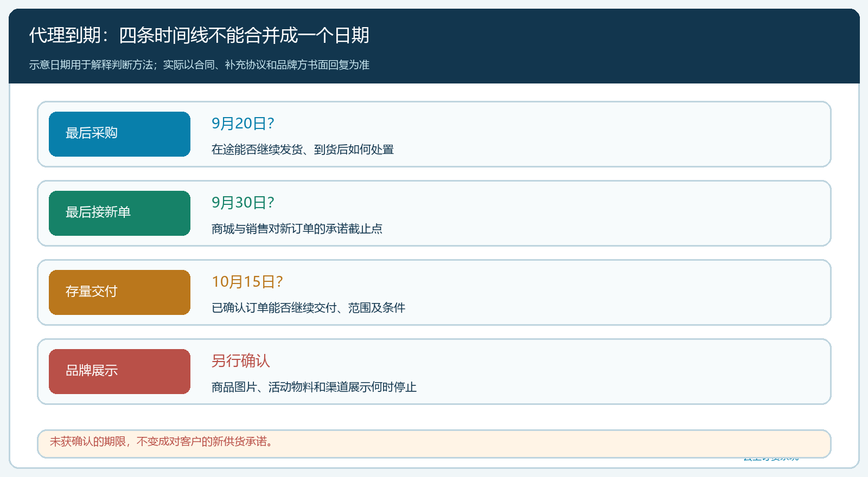Click the subtitle beginning "示意日期用于解释判断方法"
Viewport: 868px width, 477px height.
pos(199,65)
